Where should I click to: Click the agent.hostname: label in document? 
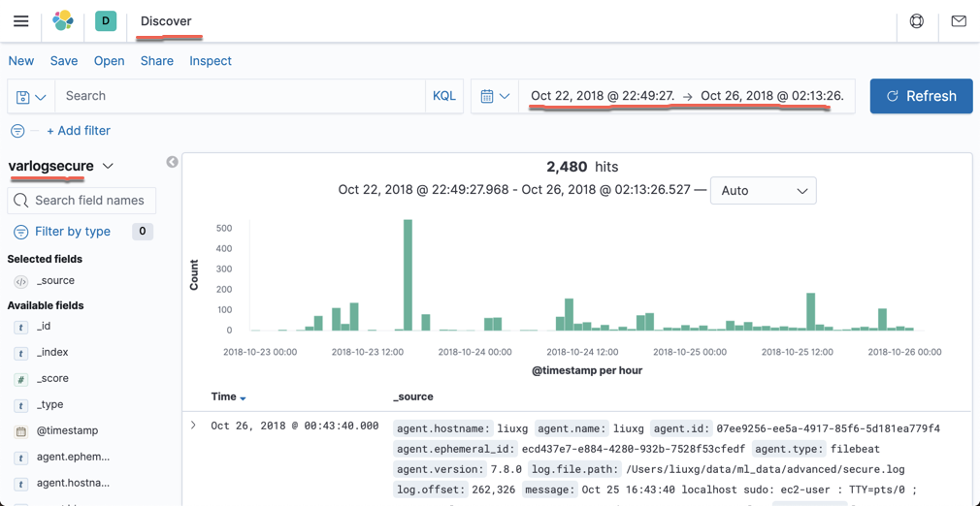coord(443,429)
